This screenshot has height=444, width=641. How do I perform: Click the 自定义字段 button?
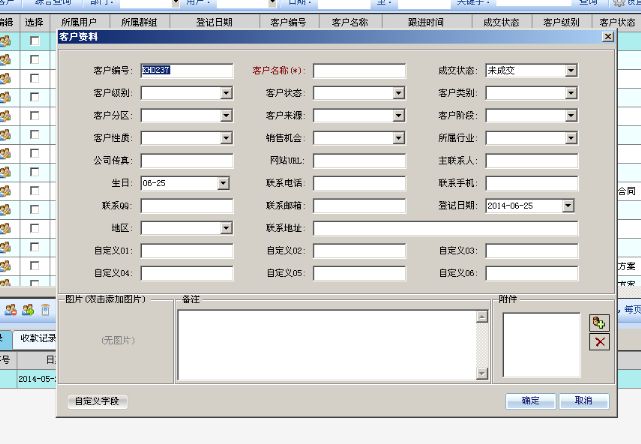[97, 401]
